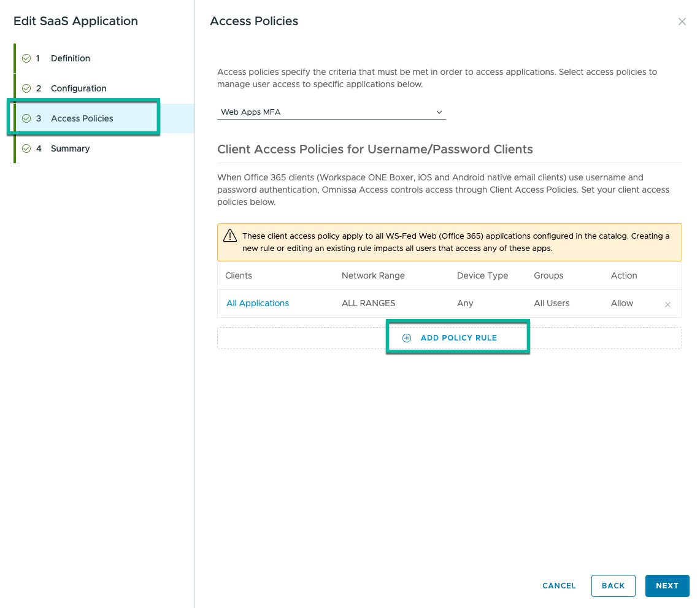Viewport: 700px width, 608px height.
Task: Click the checkmark icon for step 3
Action: (x=26, y=118)
